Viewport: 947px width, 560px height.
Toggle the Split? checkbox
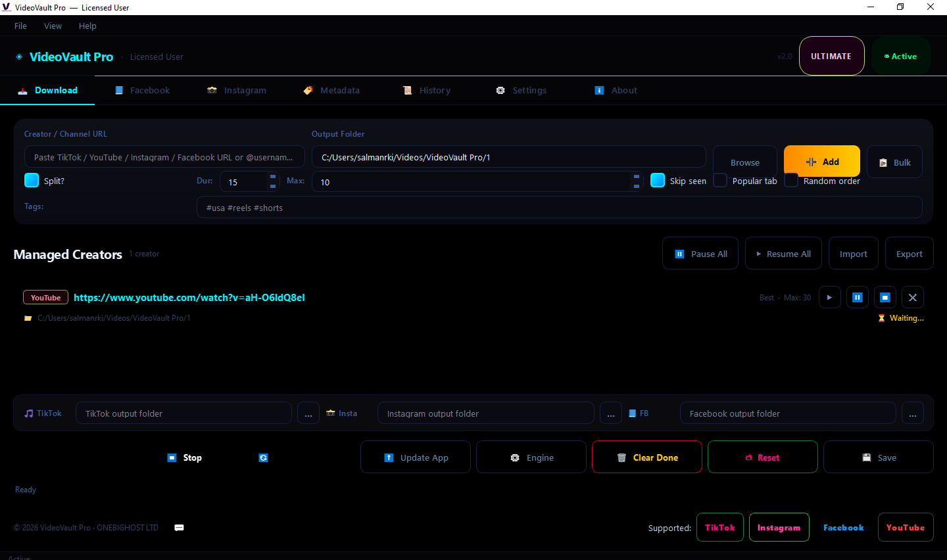(x=32, y=180)
